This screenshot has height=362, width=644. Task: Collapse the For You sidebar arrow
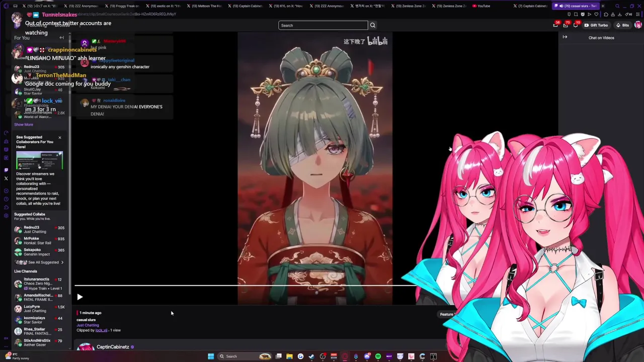tap(61, 38)
